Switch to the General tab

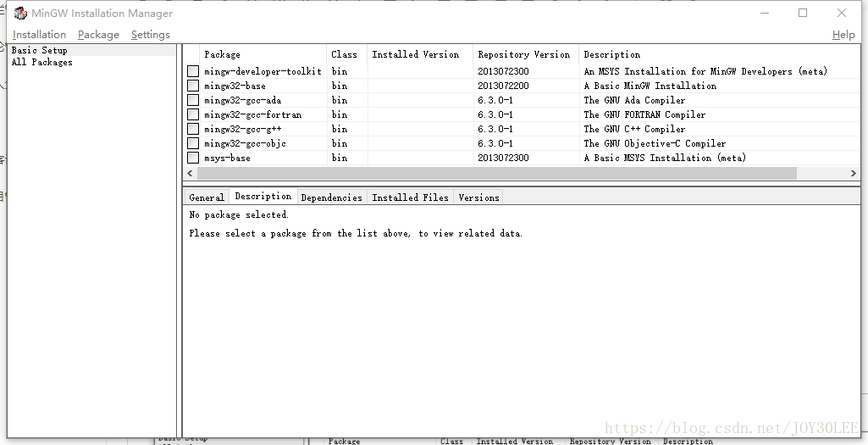207,197
